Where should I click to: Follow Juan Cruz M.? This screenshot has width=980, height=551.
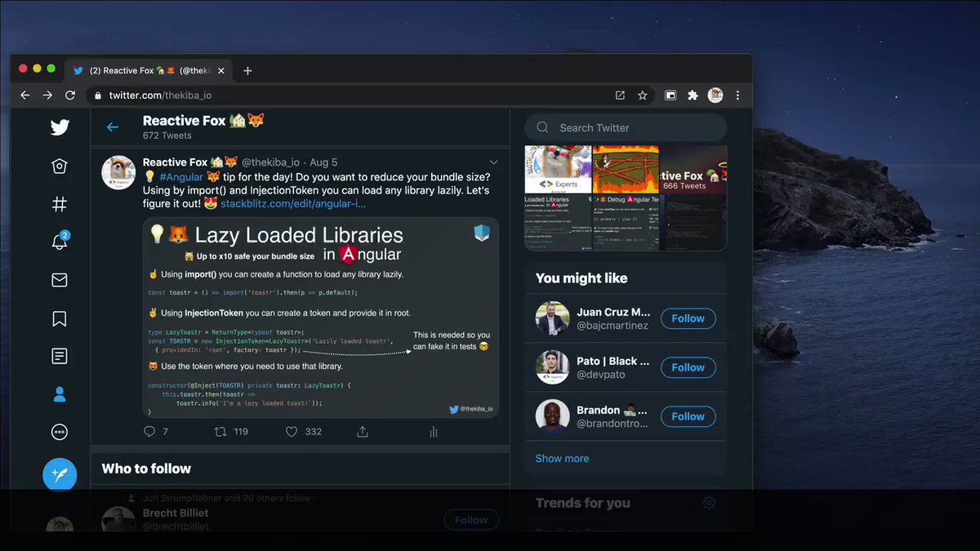click(x=688, y=318)
